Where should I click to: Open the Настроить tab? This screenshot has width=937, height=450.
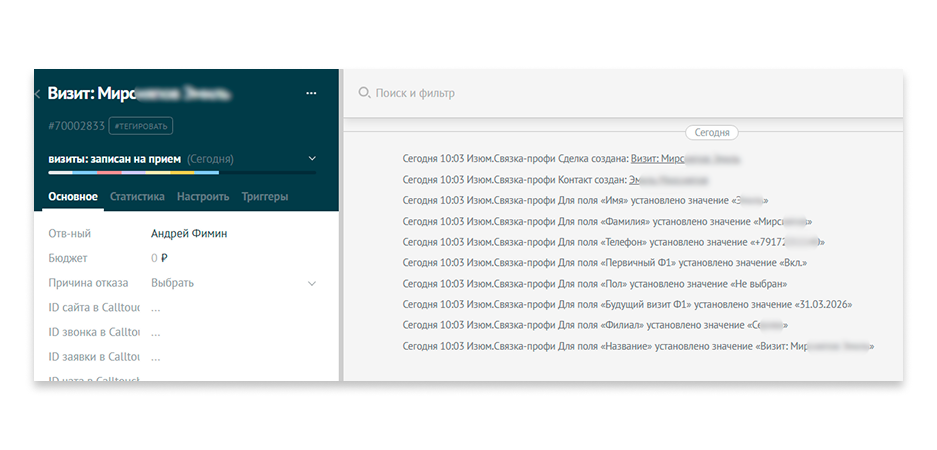[203, 197]
